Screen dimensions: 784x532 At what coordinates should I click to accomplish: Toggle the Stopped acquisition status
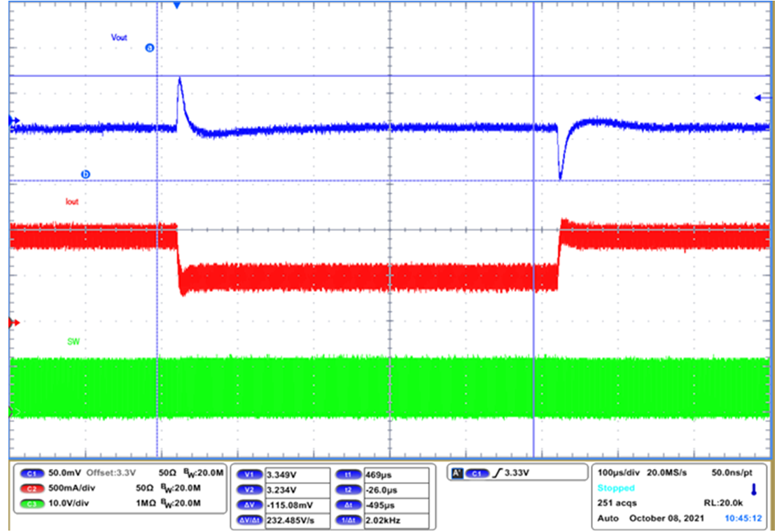[616, 488]
